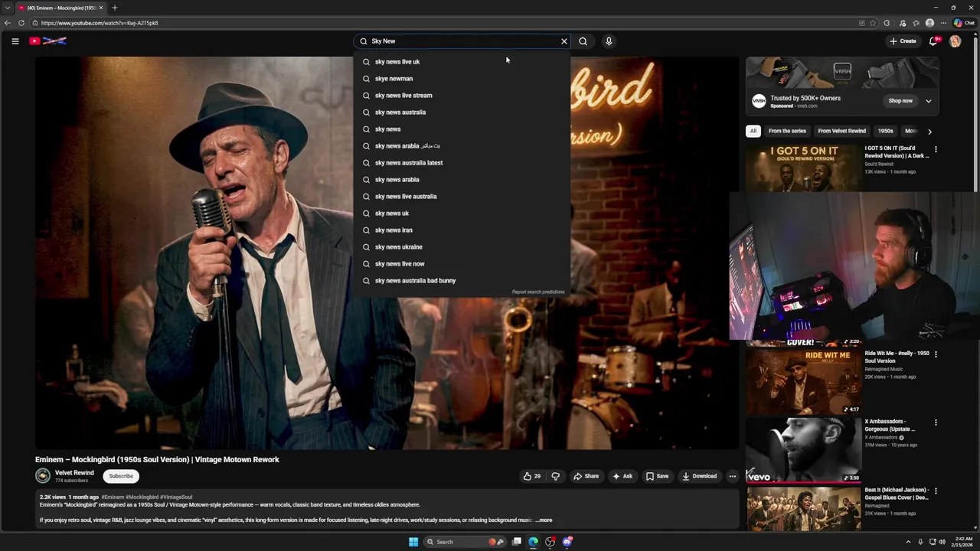Image resolution: width=980 pixels, height=551 pixels.
Task: Click the Ask button
Action: 622,476
